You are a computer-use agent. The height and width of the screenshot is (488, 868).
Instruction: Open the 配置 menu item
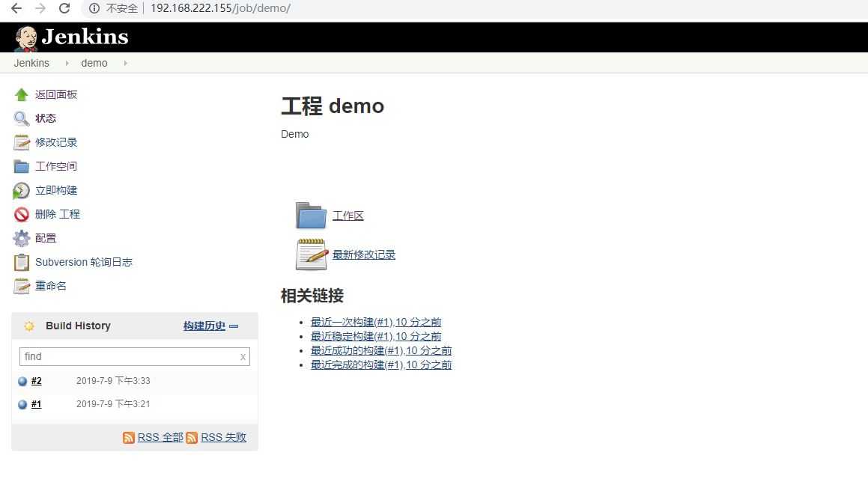click(x=46, y=238)
